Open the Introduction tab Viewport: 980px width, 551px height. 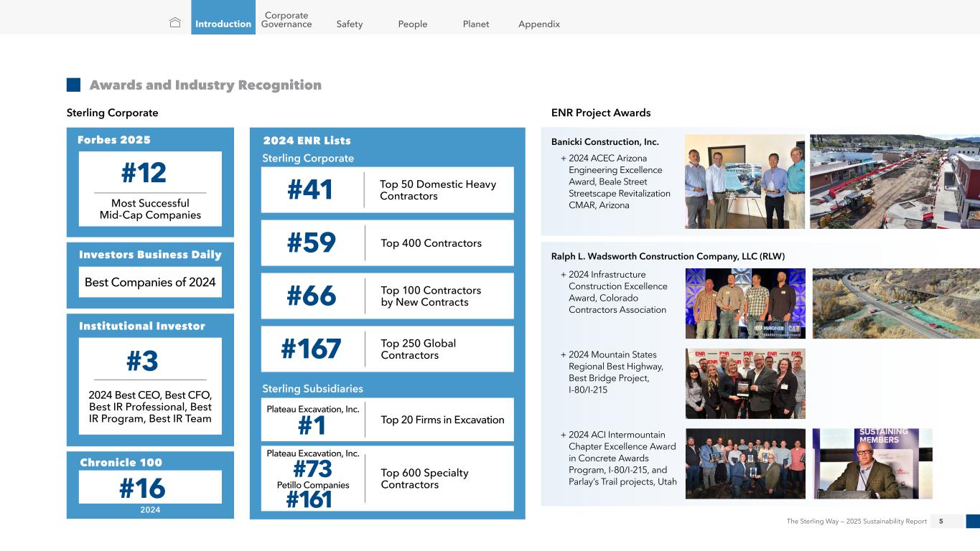coord(223,24)
